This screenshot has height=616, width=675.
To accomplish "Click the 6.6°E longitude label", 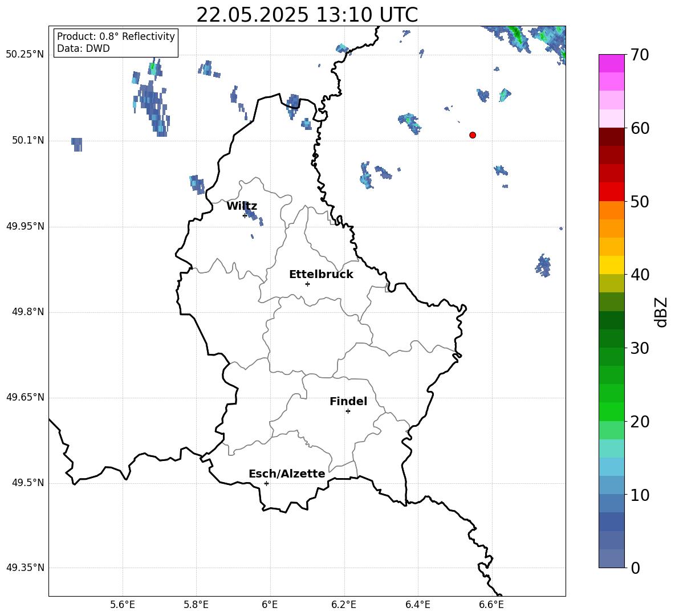I will tap(491, 605).
